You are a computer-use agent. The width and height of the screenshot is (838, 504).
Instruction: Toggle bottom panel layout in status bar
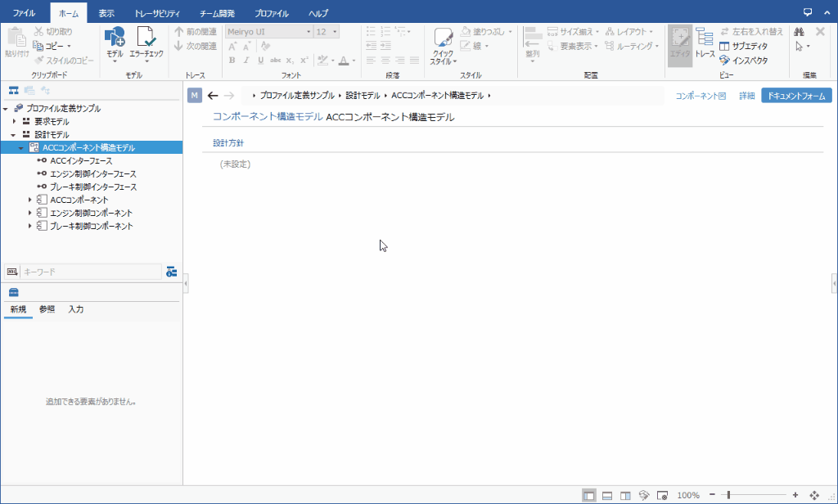607,495
